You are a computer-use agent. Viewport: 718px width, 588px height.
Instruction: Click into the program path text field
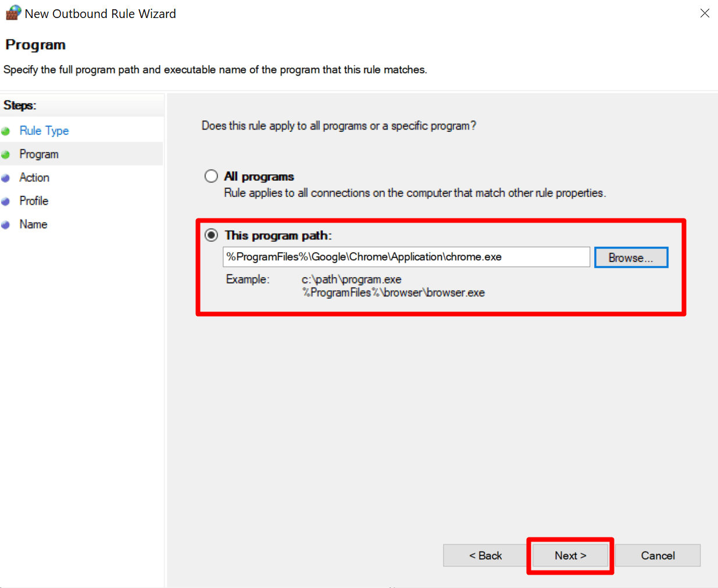tap(406, 257)
